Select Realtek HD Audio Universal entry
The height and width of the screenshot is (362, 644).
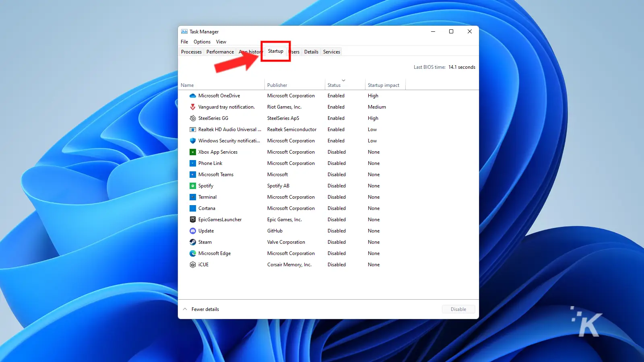tap(230, 130)
